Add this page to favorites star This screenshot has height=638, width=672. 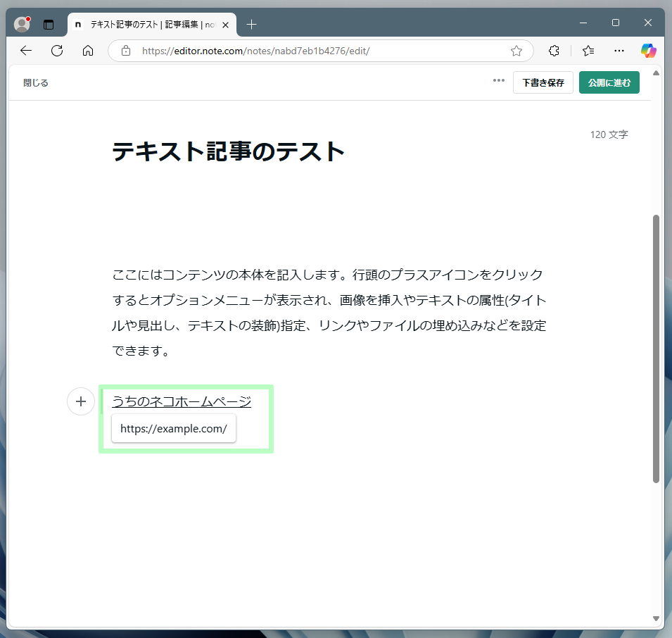(x=516, y=51)
